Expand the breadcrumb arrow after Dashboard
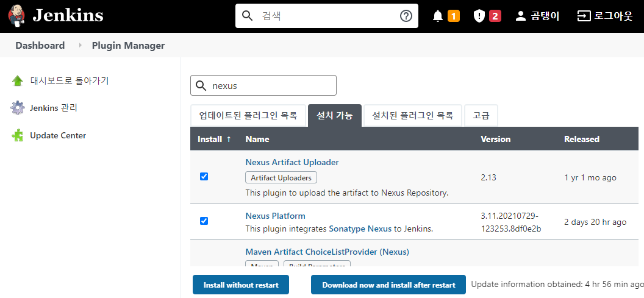644x298 pixels. coord(80,45)
